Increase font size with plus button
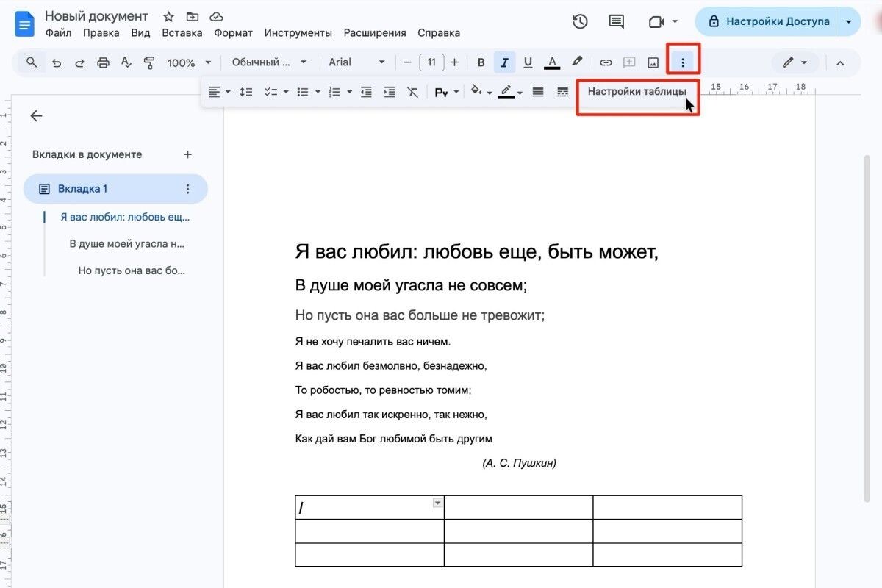Screen dimensions: 882x588 click(454, 62)
